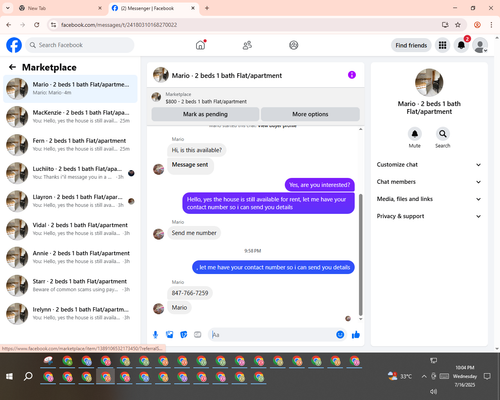Image resolution: width=500 pixels, height=400 pixels.
Task: Open the account profile menu
Action: [480, 45]
